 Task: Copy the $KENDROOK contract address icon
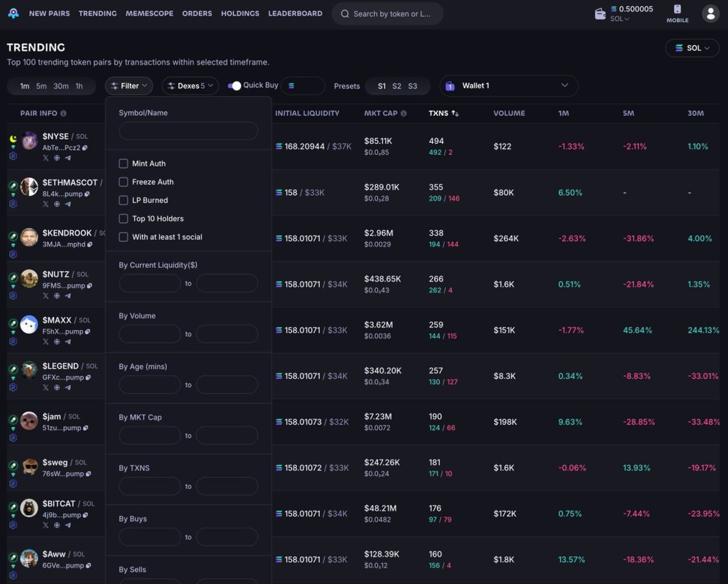pos(90,244)
